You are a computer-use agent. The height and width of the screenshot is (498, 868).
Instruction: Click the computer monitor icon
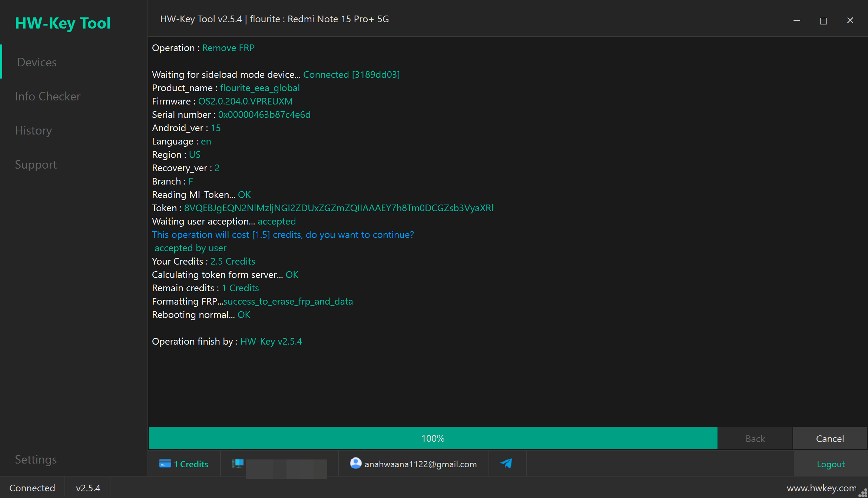238,463
